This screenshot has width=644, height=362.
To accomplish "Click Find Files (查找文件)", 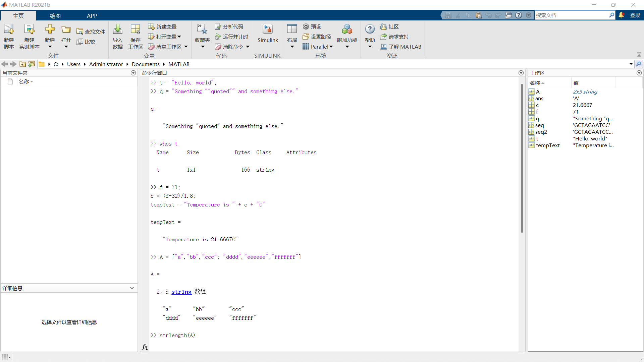I will click(91, 32).
